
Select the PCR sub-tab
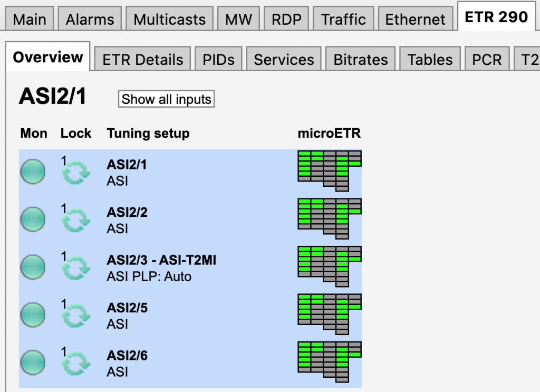(x=487, y=60)
